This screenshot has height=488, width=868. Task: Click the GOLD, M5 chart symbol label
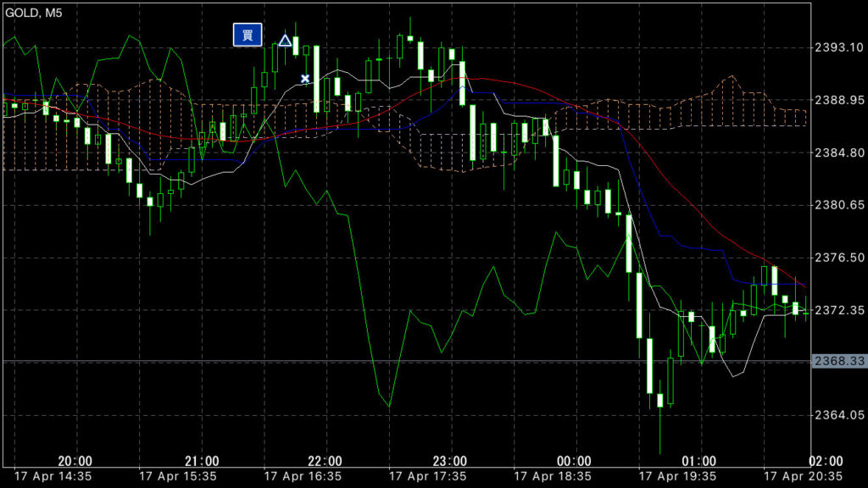click(x=34, y=13)
